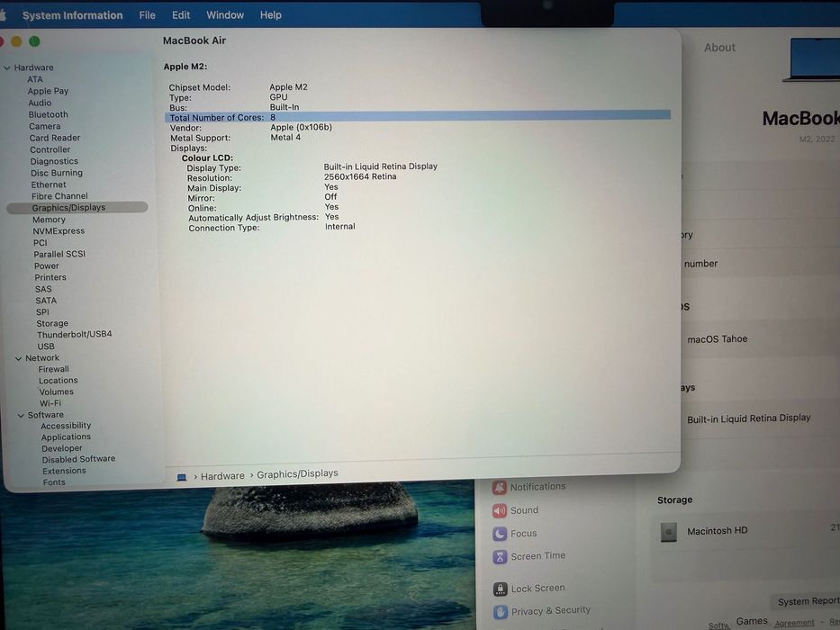This screenshot has width=840, height=630.
Task: Click the Colour LCD display heading
Action: pos(207,158)
